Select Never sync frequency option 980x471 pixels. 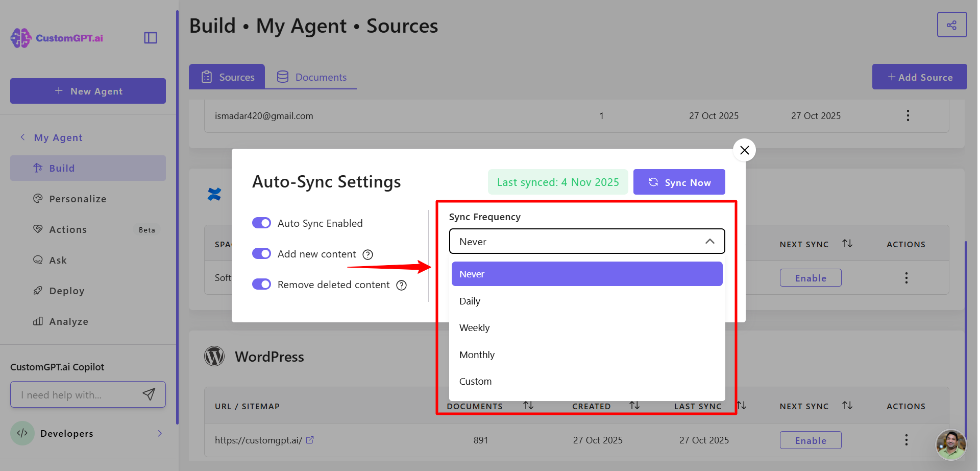tap(587, 274)
